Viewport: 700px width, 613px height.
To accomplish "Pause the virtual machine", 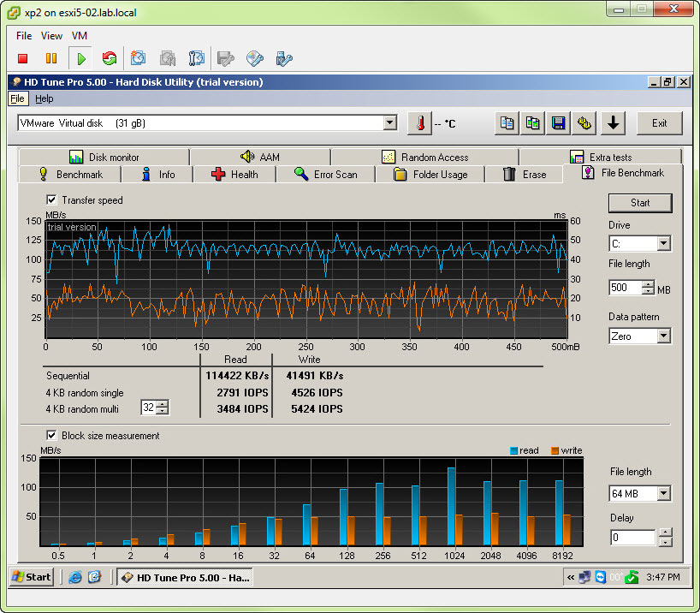I will [51, 59].
